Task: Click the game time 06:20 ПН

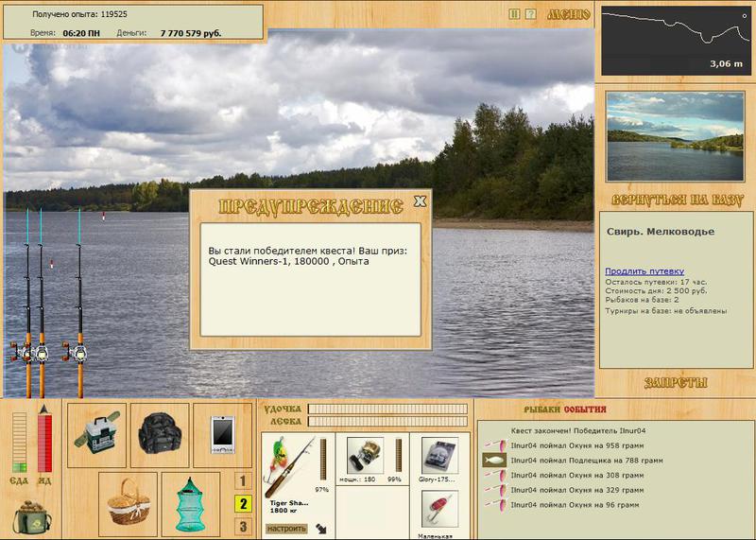Action: (x=81, y=33)
